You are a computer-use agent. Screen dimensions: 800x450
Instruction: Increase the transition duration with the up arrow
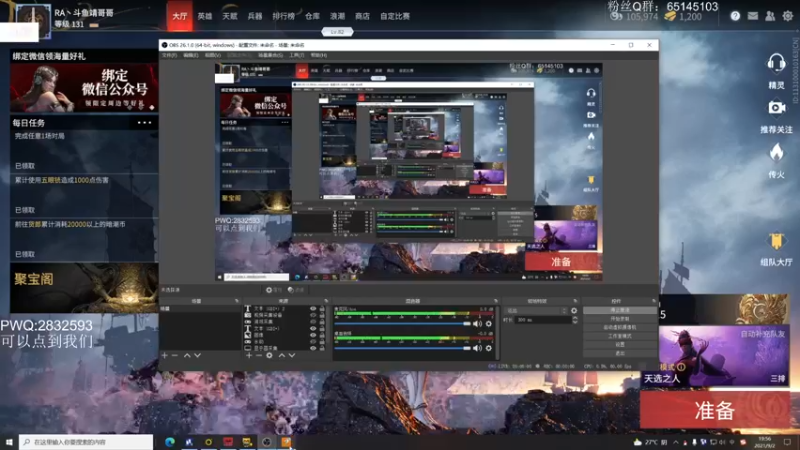coord(575,318)
